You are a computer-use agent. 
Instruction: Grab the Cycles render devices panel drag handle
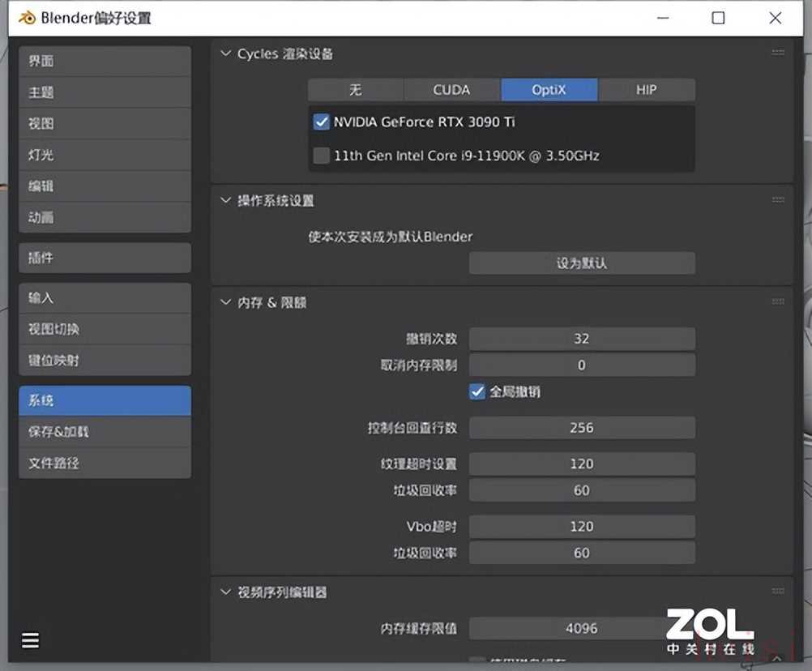tap(778, 53)
